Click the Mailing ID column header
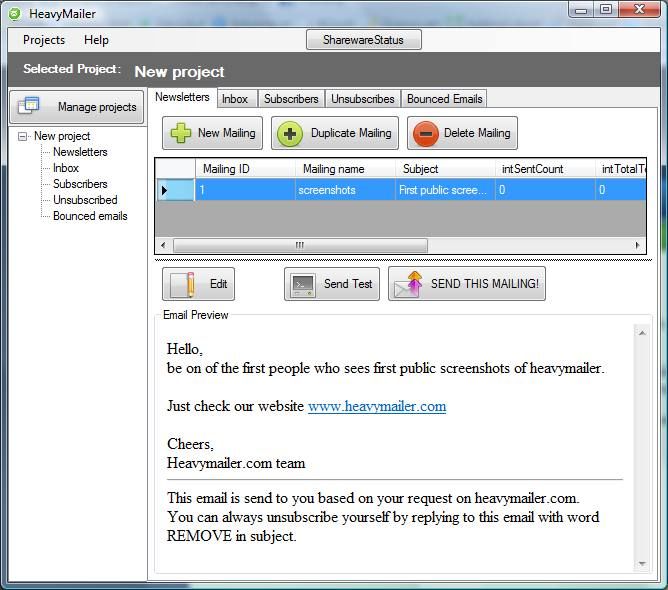Screen dimensions: 668x590 click(x=245, y=169)
